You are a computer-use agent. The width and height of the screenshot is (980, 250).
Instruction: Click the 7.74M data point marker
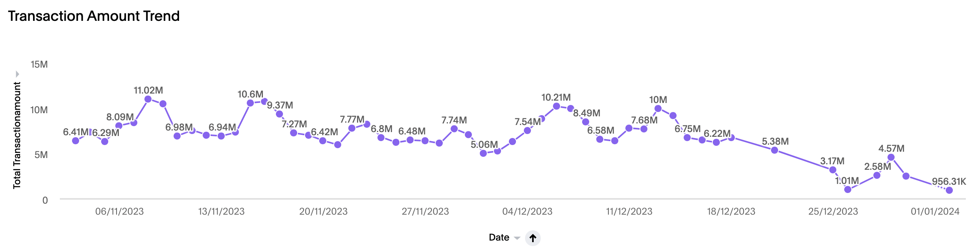[x=454, y=129]
